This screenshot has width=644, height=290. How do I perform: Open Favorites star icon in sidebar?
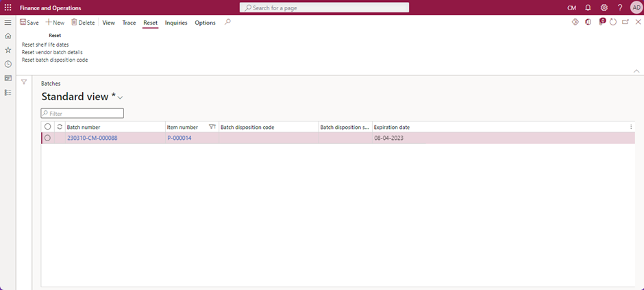point(8,50)
